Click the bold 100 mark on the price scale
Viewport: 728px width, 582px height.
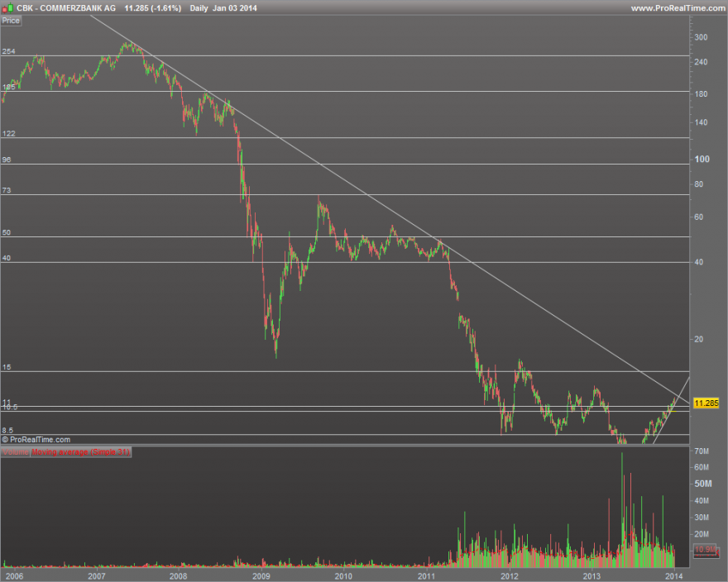(x=702, y=160)
